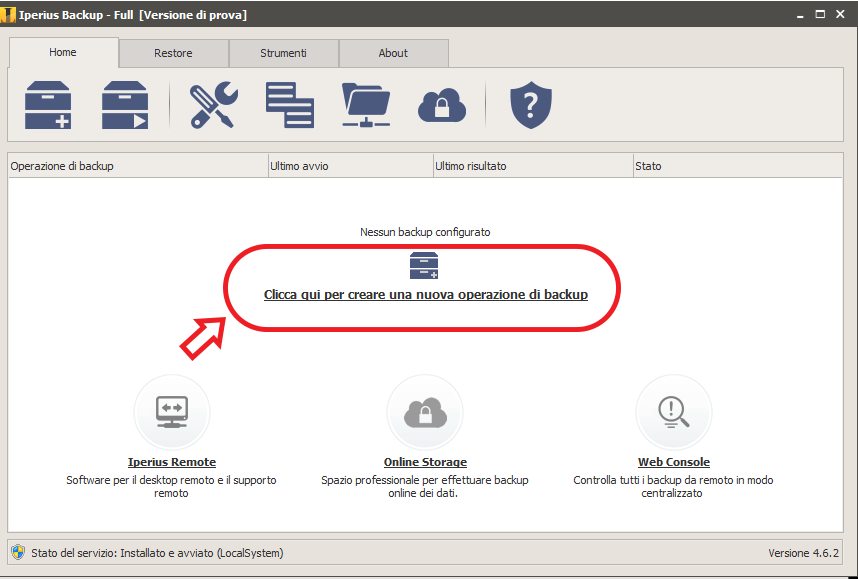The image size is (858, 579).
Task: Click the 'Ultimo avvio' column header
Action: (350, 166)
